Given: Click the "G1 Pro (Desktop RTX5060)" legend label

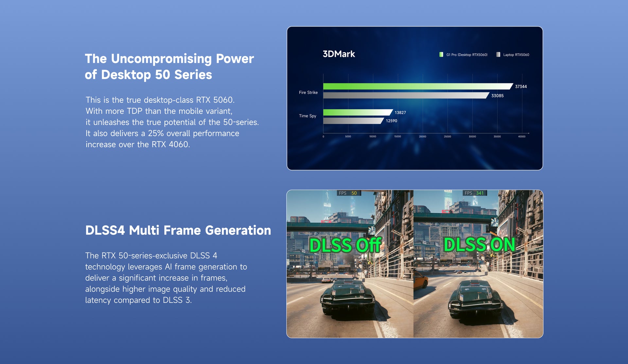Looking at the screenshot, I should [x=467, y=55].
